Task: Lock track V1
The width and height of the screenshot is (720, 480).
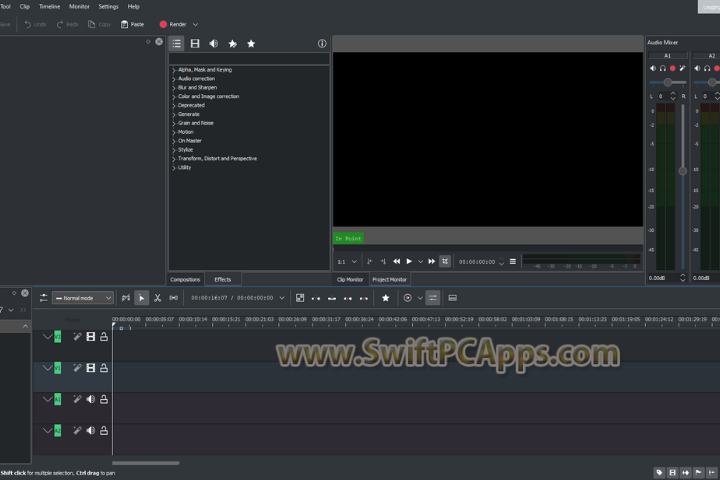Action: click(104, 368)
